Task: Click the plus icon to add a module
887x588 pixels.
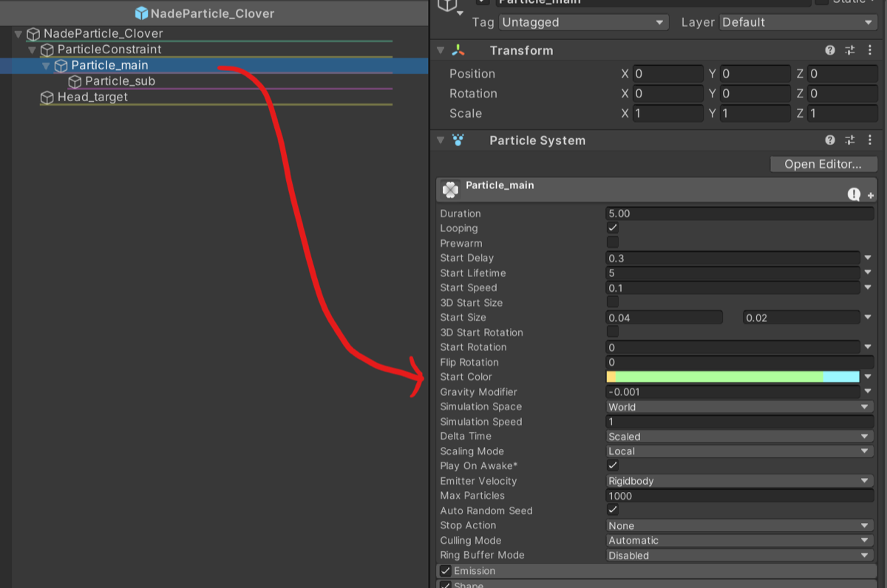Action: tap(871, 196)
